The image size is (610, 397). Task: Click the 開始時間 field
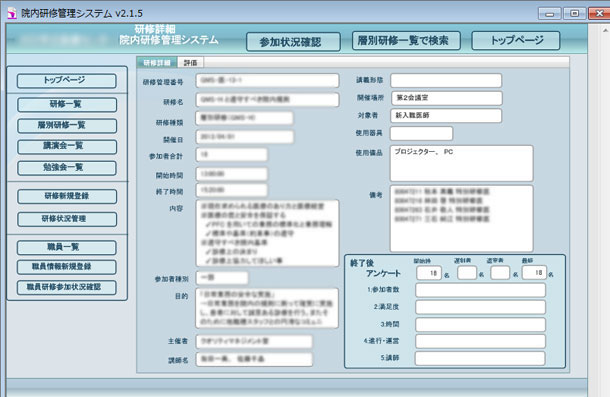[231, 174]
